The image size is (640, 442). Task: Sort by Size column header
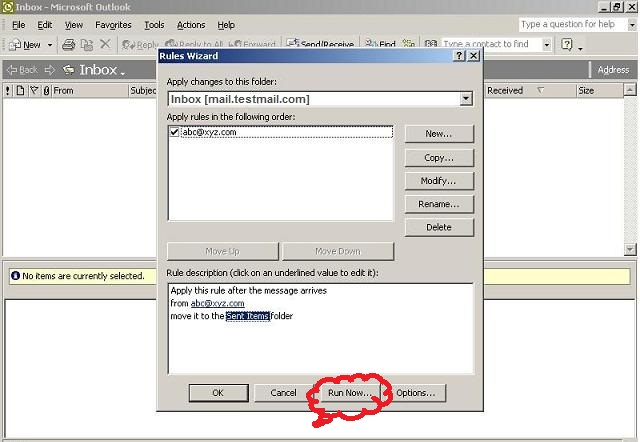(x=600, y=91)
